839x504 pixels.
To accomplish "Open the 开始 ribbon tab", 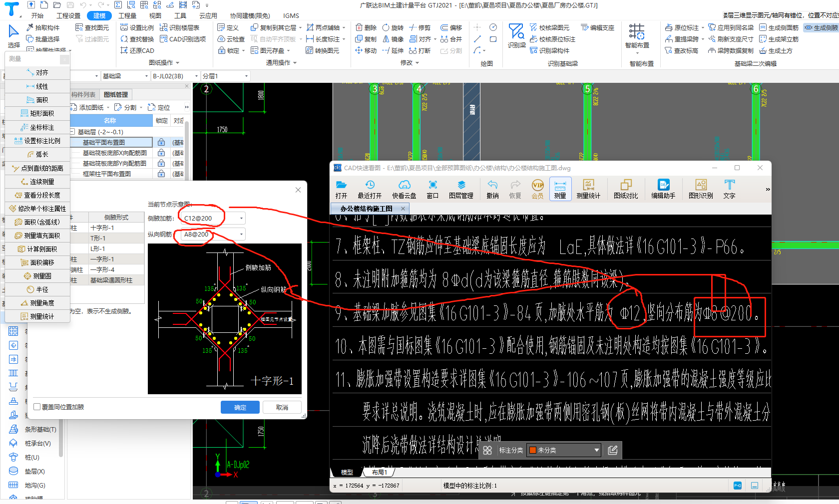I will (x=37, y=15).
